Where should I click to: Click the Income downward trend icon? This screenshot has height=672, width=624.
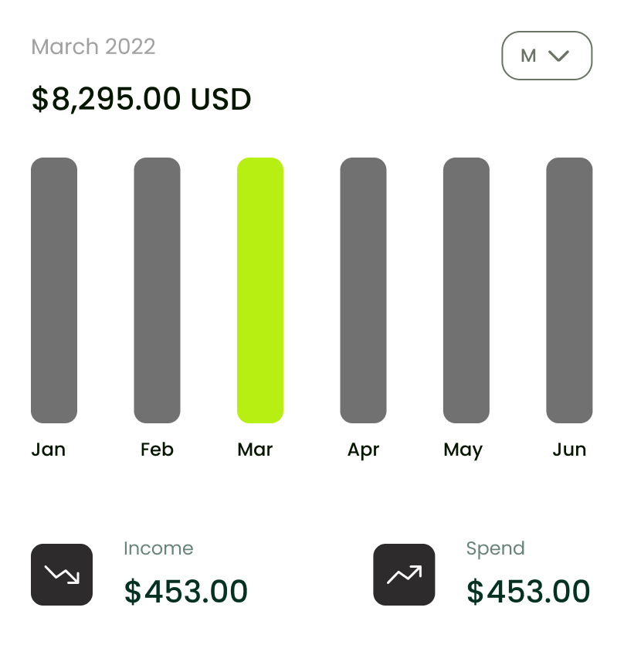coord(62,575)
